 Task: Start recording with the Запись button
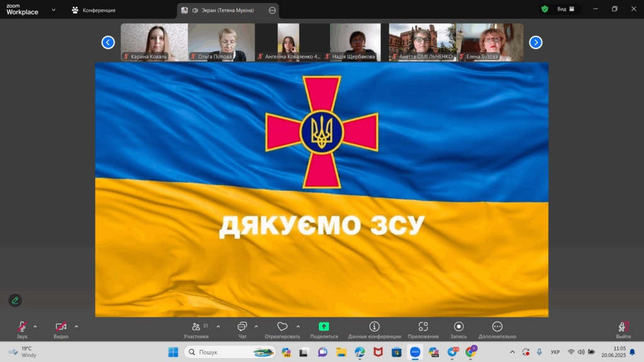tap(458, 329)
